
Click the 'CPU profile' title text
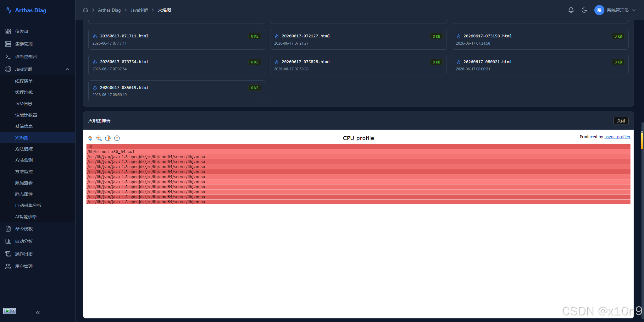(358, 138)
